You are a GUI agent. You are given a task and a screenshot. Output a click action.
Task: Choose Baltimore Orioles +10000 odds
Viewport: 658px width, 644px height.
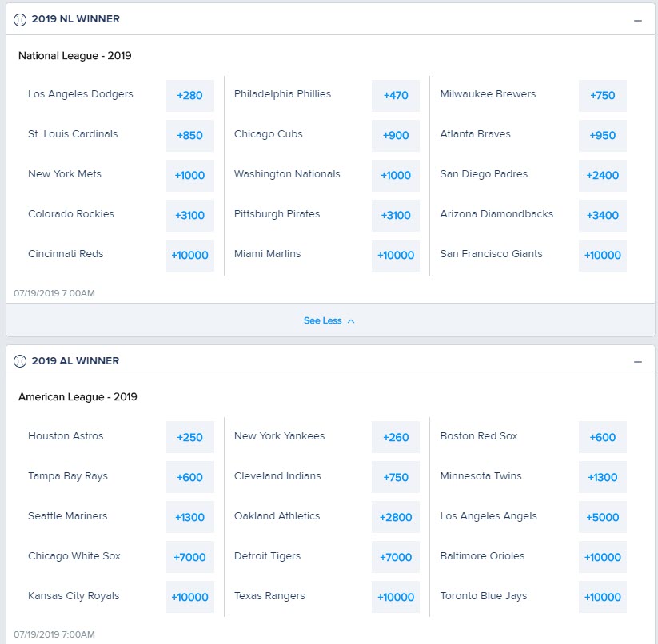603,557
